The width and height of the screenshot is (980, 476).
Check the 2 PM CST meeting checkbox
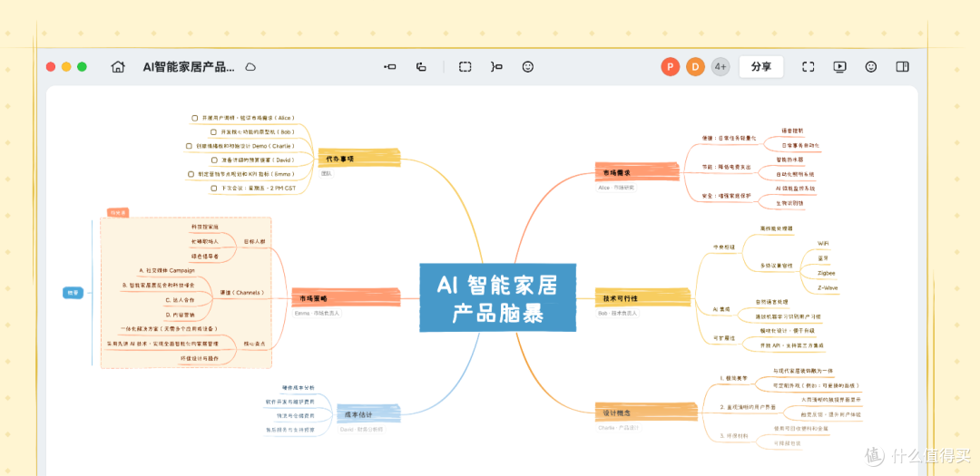click(x=214, y=188)
